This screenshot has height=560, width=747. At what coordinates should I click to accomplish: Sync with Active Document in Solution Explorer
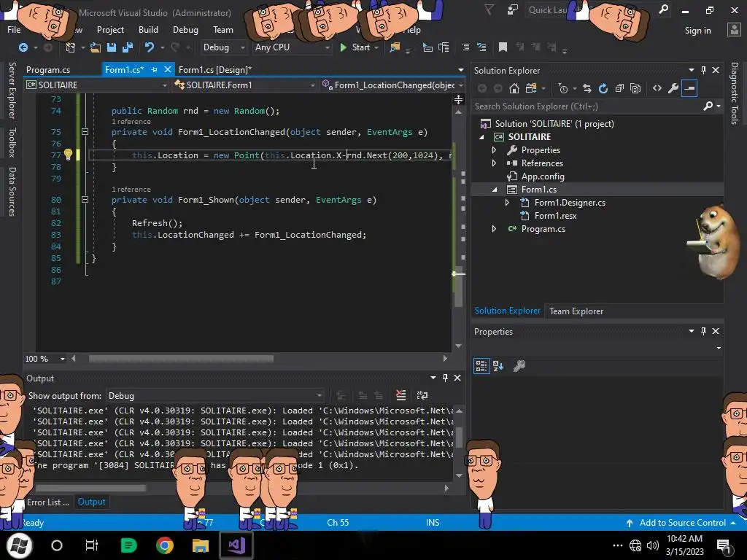(x=587, y=88)
